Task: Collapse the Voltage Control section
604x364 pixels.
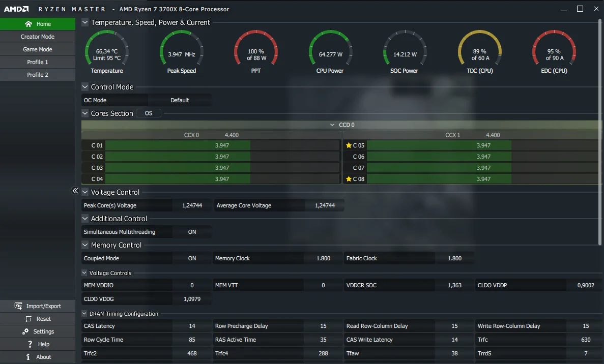Action: tap(85, 192)
